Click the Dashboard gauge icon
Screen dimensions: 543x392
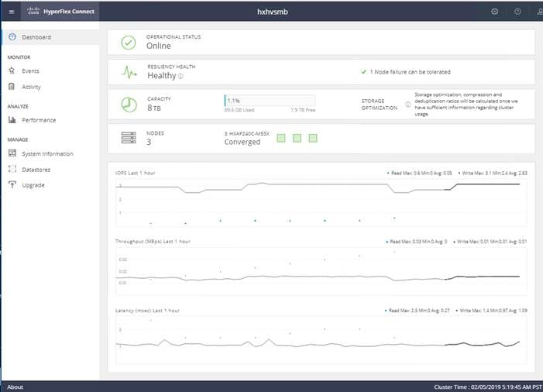(x=12, y=36)
